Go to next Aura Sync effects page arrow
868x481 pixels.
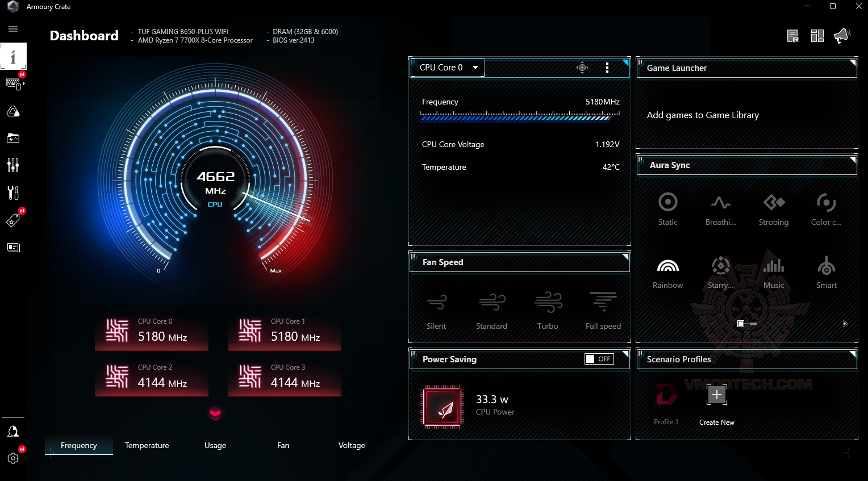tap(845, 324)
